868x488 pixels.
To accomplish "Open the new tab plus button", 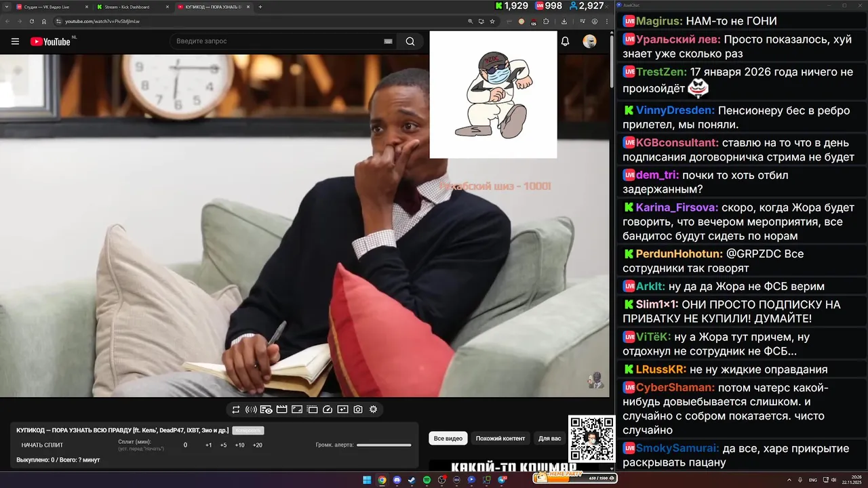I will coord(260,7).
